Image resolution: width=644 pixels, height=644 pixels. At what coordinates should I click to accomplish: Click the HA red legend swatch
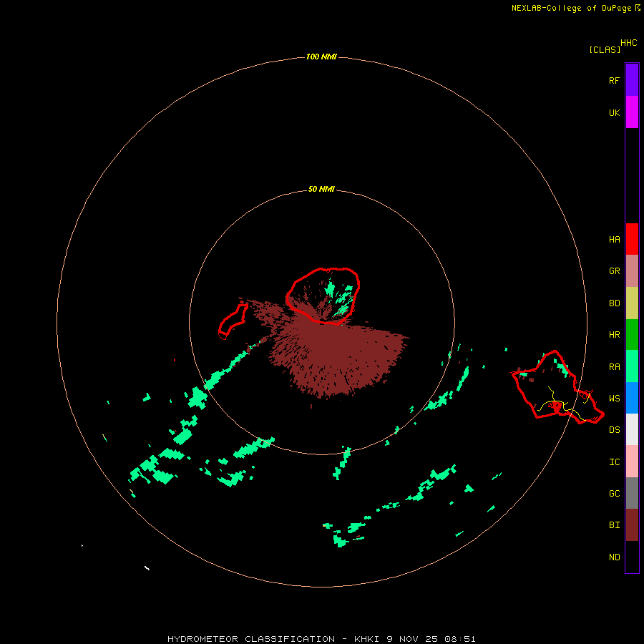(x=632, y=239)
